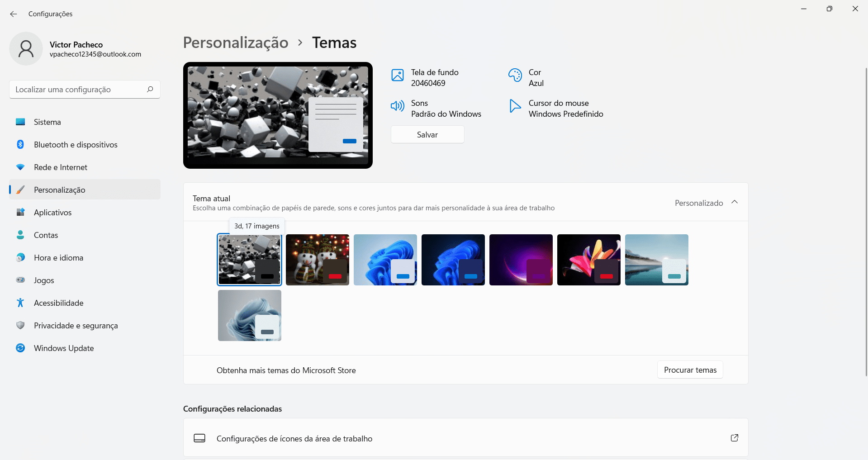Open Microsoft Store themes link
The height and width of the screenshot is (460, 868).
[x=286, y=370]
